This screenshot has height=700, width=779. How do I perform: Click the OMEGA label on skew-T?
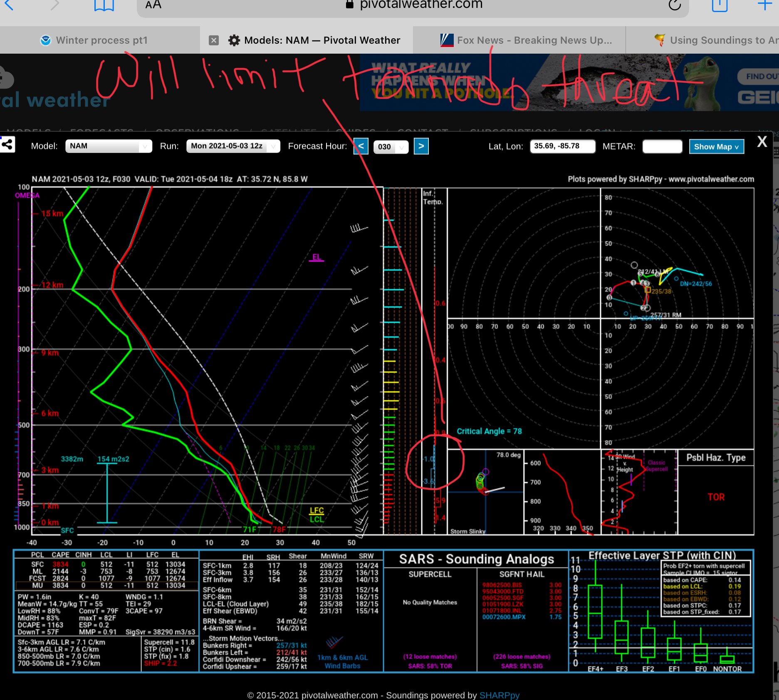(x=27, y=195)
